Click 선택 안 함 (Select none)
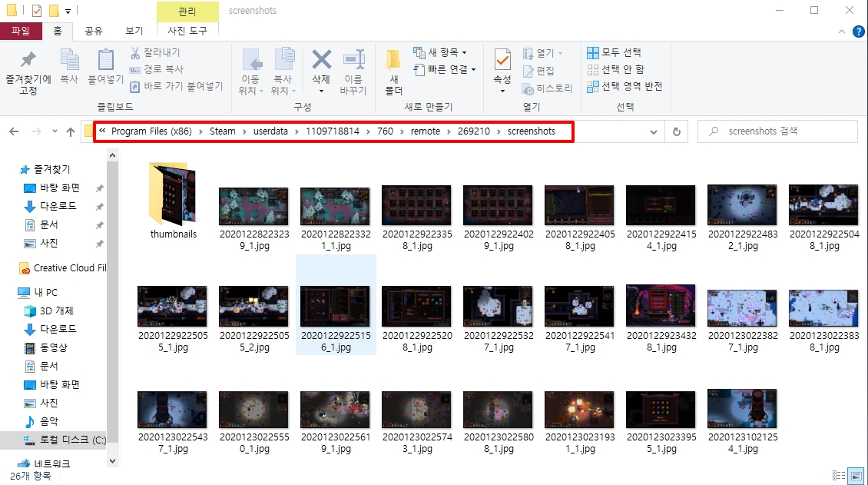Image resolution: width=868 pixels, height=485 pixels. (615, 69)
